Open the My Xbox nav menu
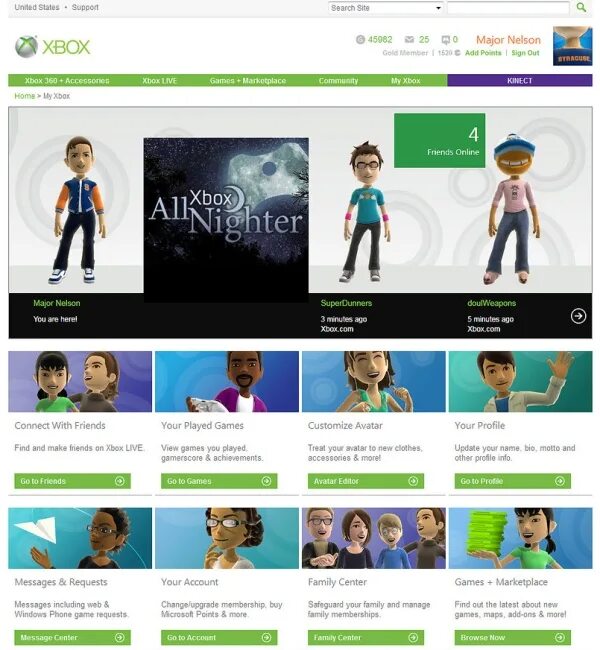The height and width of the screenshot is (650, 600). [405, 80]
